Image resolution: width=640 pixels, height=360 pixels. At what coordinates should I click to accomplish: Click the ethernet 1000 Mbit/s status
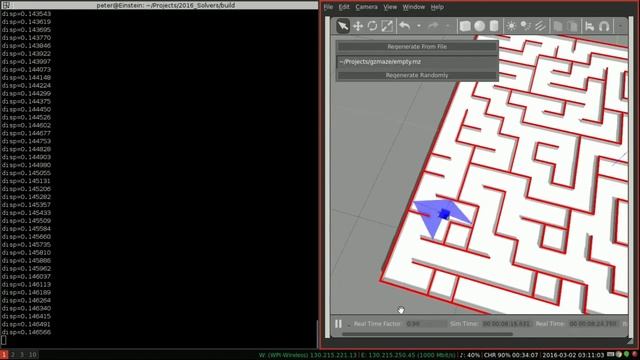point(409,355)
